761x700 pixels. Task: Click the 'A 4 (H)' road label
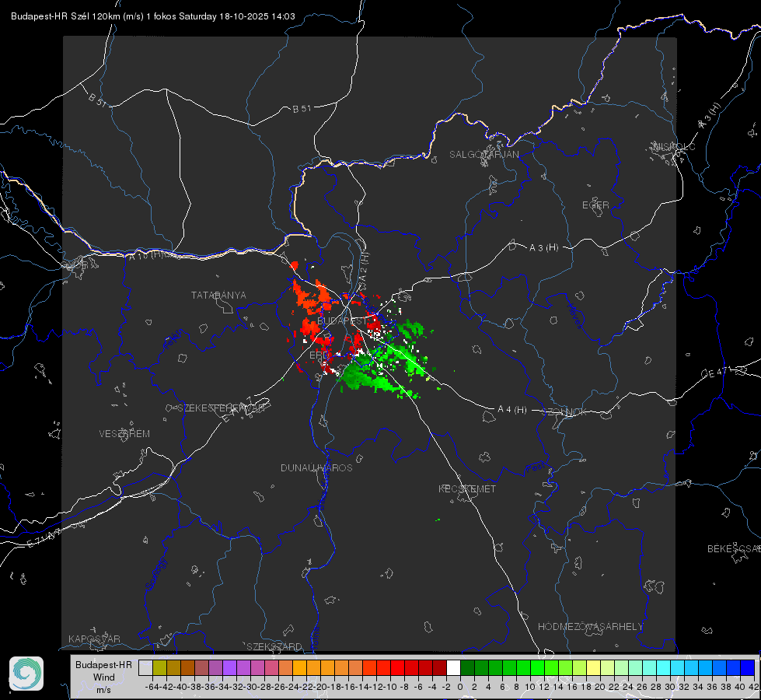(512, 410)
